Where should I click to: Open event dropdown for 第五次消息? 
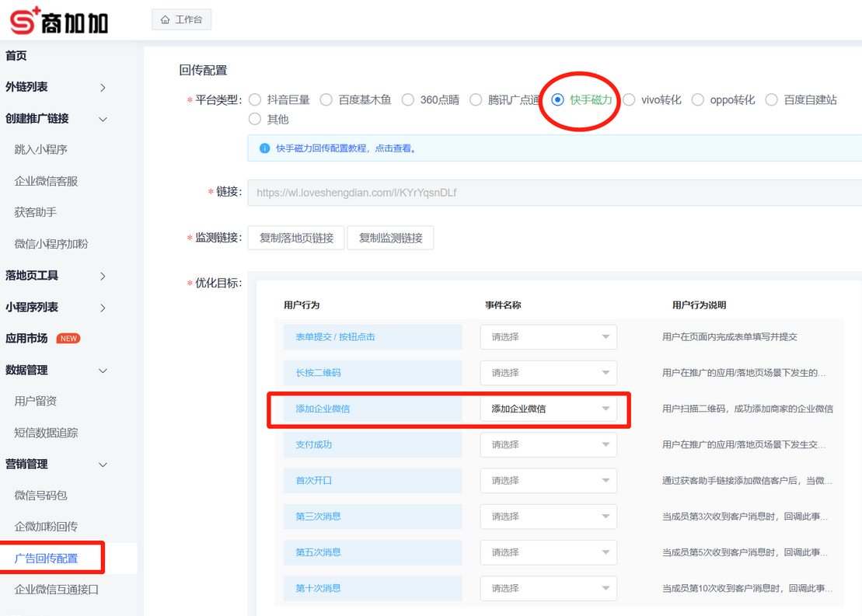548,552
